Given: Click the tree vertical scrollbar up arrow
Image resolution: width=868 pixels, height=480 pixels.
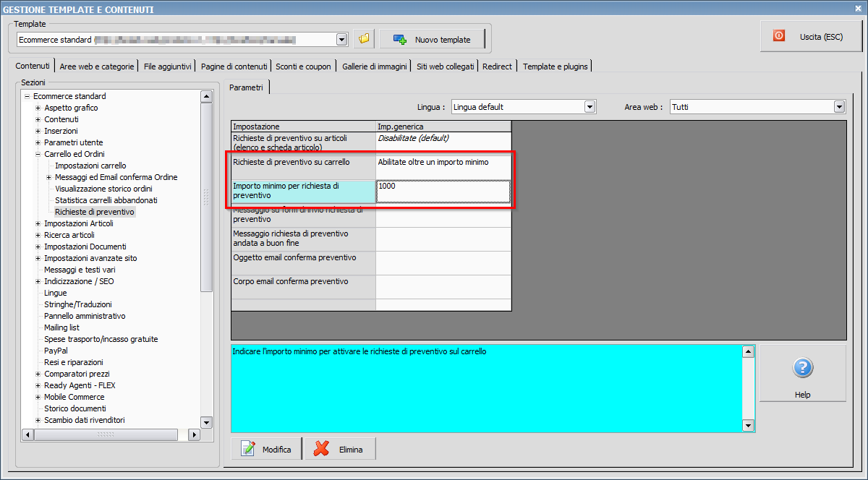Looking at the screenshot, I should point(206,96).
